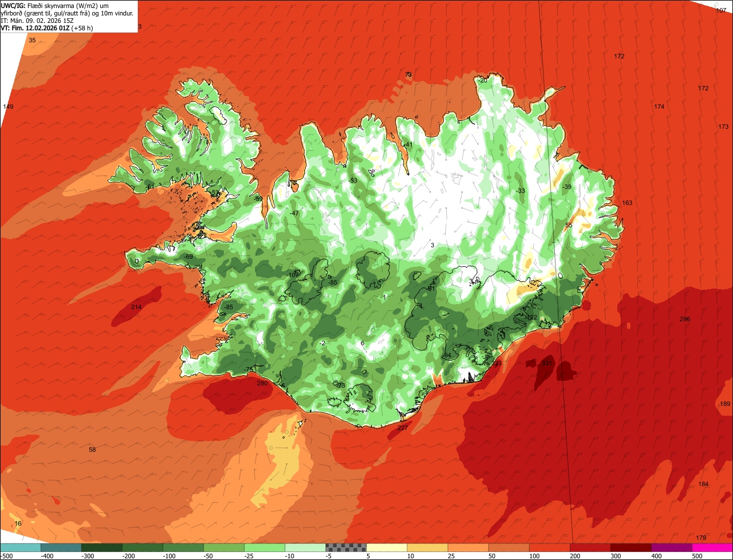Click the flux value 16 near the bottom left

[18, 523]
